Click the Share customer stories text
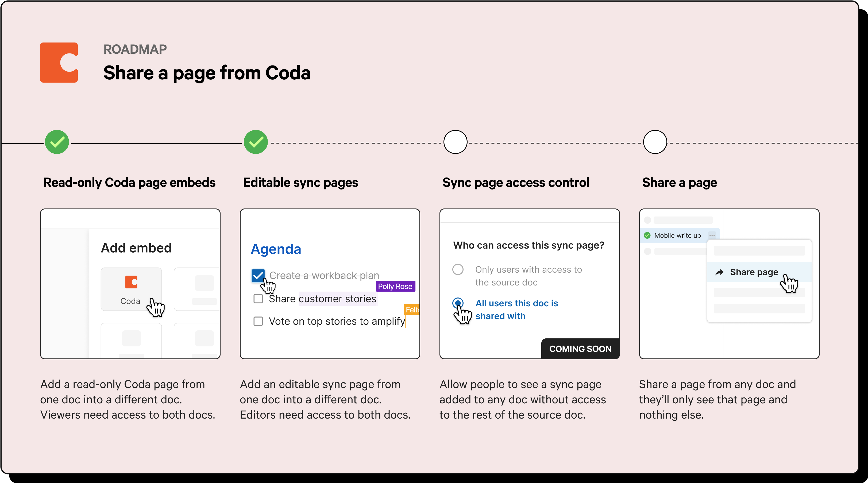 point(322,299)
